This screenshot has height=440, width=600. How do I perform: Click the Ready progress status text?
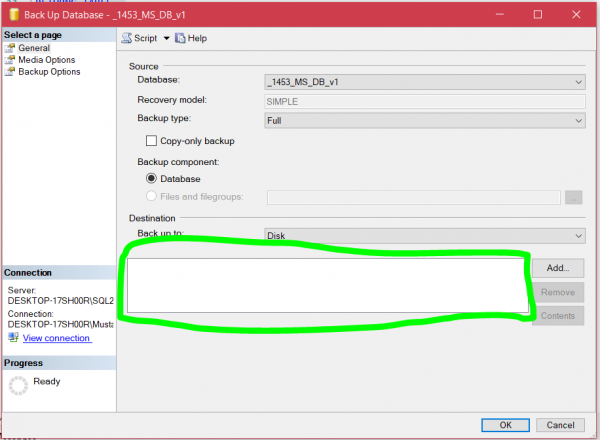[x=47, y=381]
